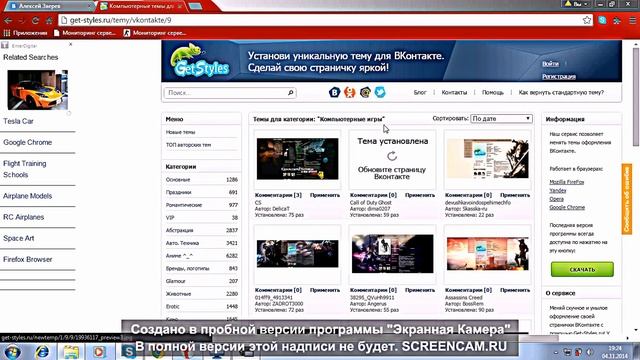Image resolution: width=640 pixels, height=360 pixels.
Task: Click the GetStyles chameleon logo
Action: point(200,60)
